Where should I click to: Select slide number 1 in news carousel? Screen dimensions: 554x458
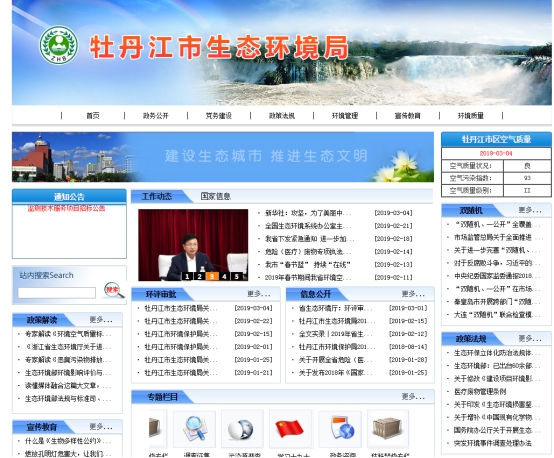tap(187, 276)
